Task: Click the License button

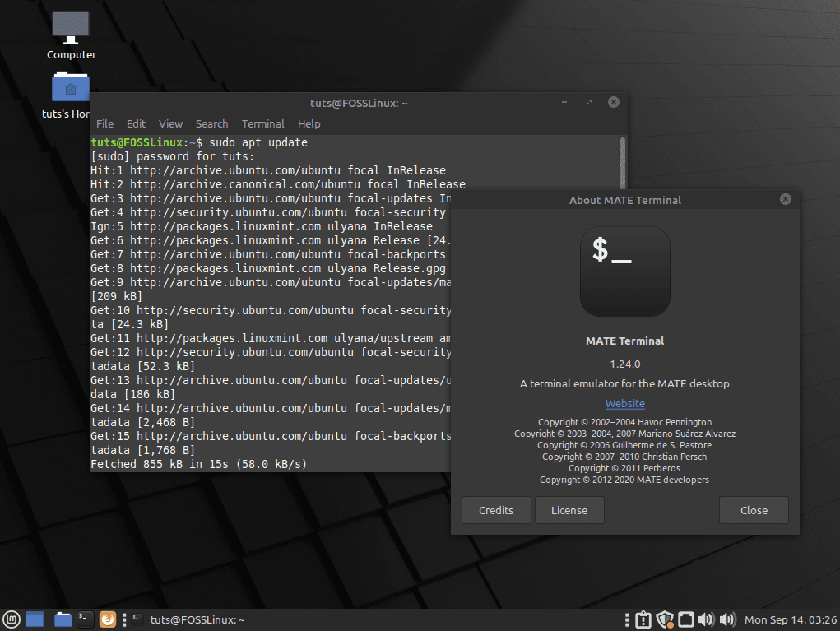Action: click(569, 510)
